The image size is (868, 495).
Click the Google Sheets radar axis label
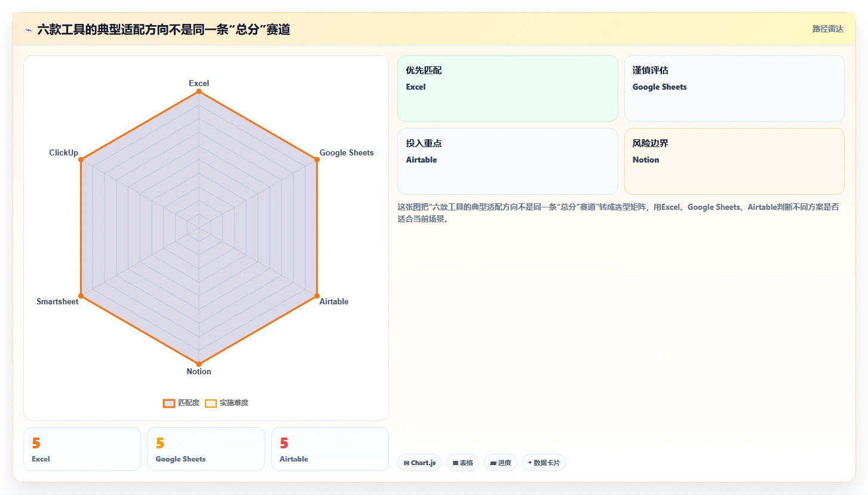(x=346, y=152)
